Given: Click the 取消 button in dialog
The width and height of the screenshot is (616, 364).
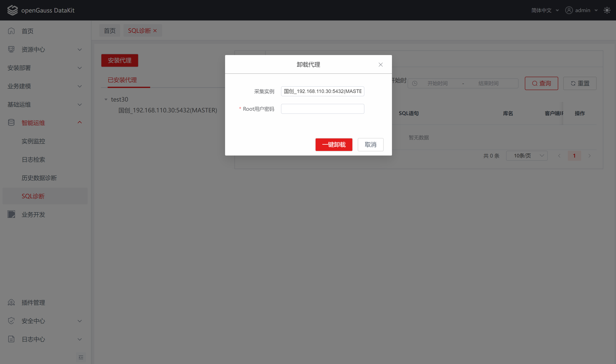Looking at the screenshot, I should coord(370,144).
